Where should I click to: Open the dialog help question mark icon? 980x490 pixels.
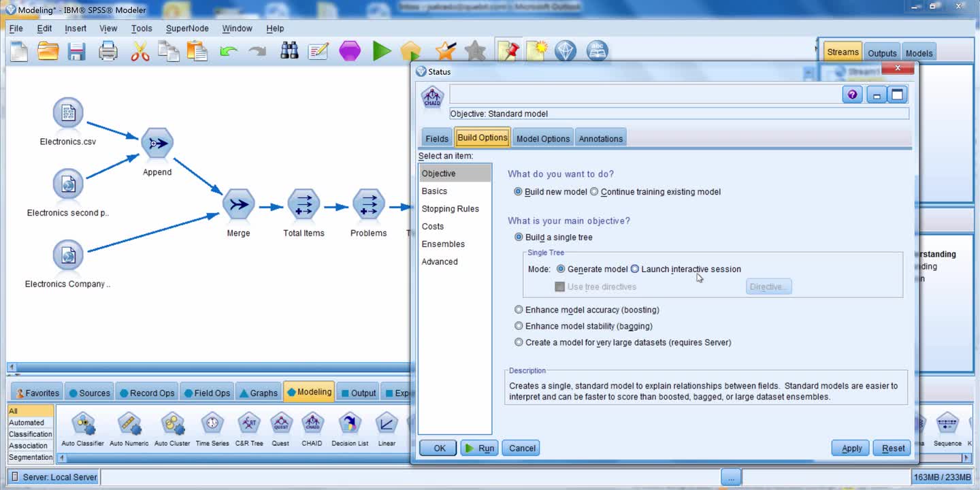(x=852, y=95)
